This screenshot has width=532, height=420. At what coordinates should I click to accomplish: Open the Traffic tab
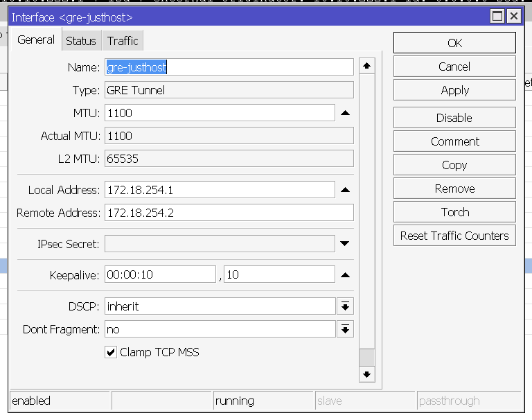coord(123,41)
